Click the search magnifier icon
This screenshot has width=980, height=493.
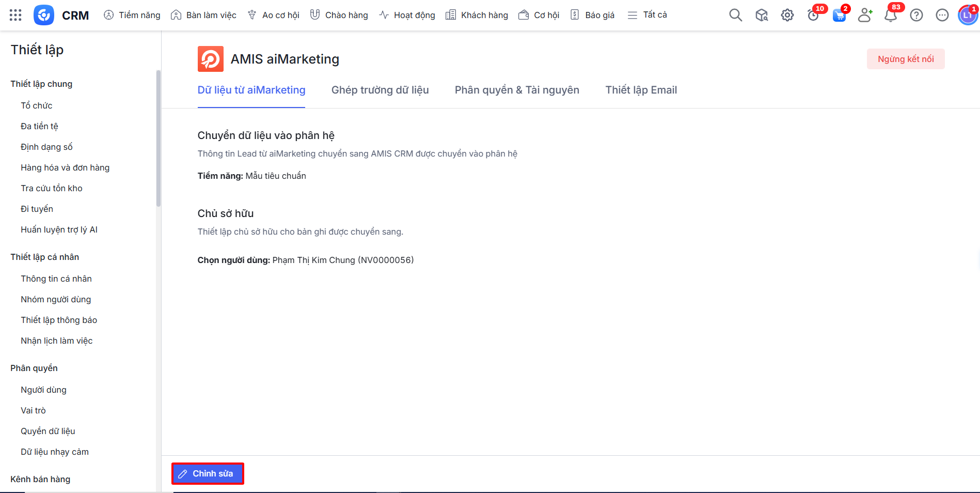point(735,16)
